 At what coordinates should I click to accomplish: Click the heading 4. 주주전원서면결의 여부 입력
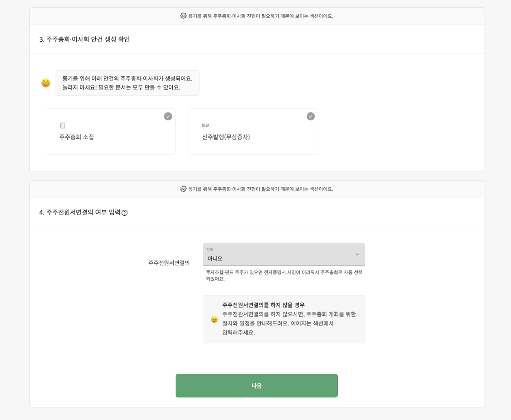tap(79, 212)
